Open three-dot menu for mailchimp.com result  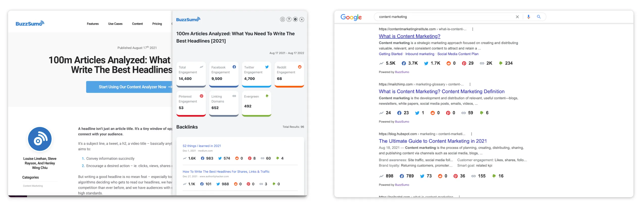[x=470, y=84]
